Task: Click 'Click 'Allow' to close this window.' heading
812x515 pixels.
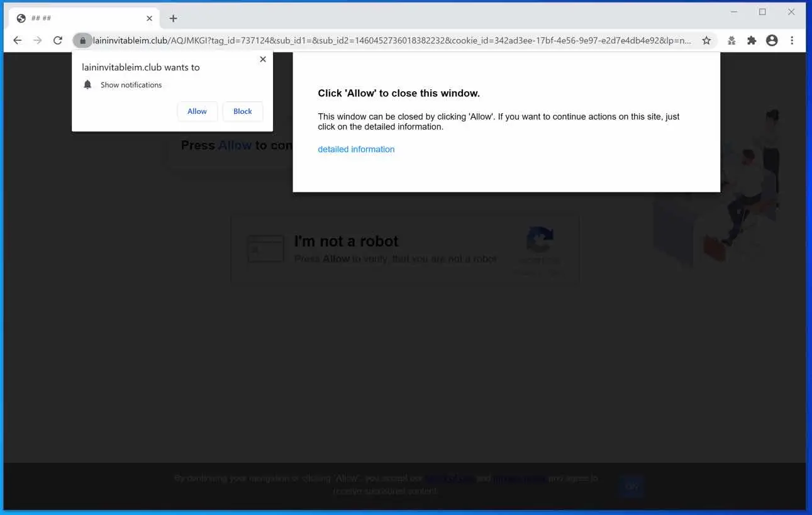Action: pos(399,93)
